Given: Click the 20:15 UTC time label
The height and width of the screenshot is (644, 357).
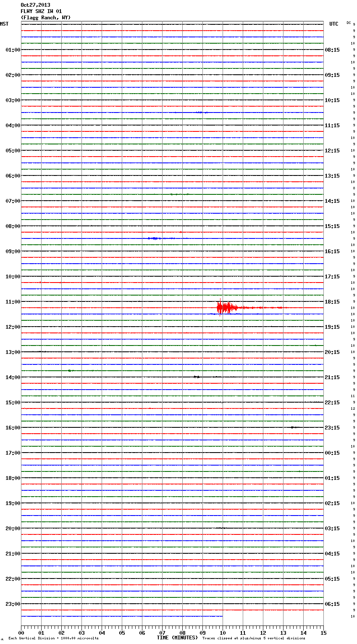Looking at the screenshot, I should point(332,352).
